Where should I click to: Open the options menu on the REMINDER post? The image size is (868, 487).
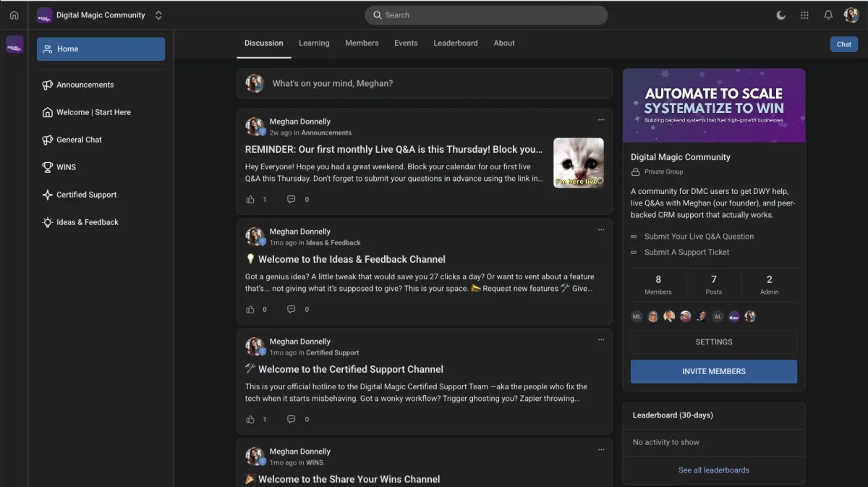point(601,120)
